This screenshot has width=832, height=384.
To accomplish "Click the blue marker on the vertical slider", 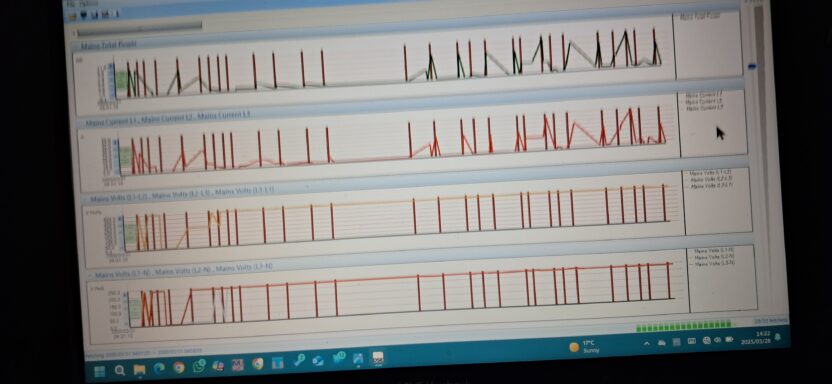I will click(752, 67).
